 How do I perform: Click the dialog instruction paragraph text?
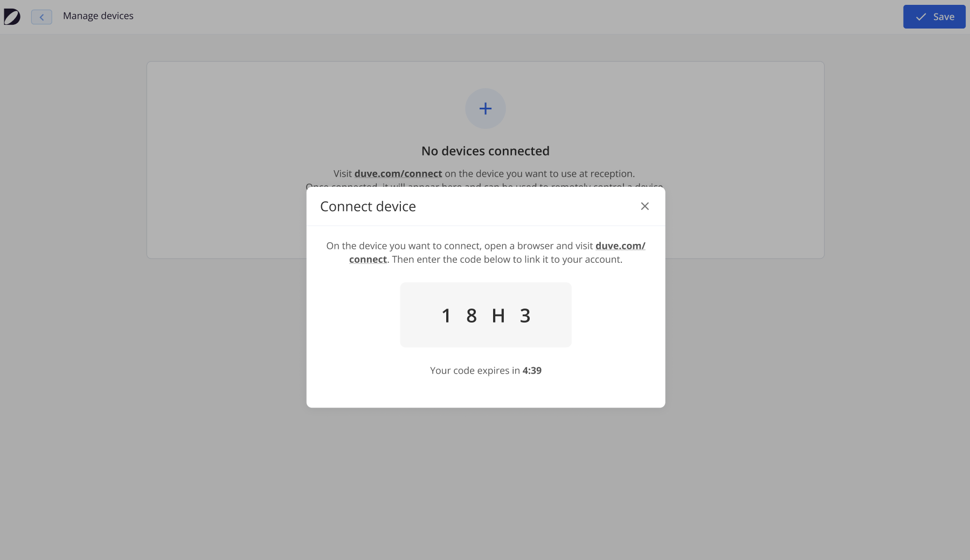click(486, 253)
